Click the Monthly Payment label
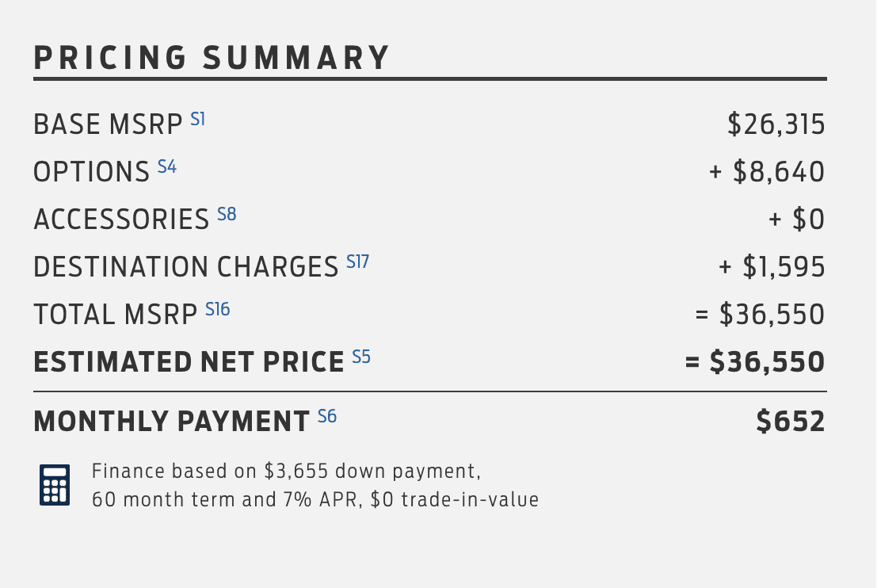This screenshot has height=588, width=881. point(172,422)
